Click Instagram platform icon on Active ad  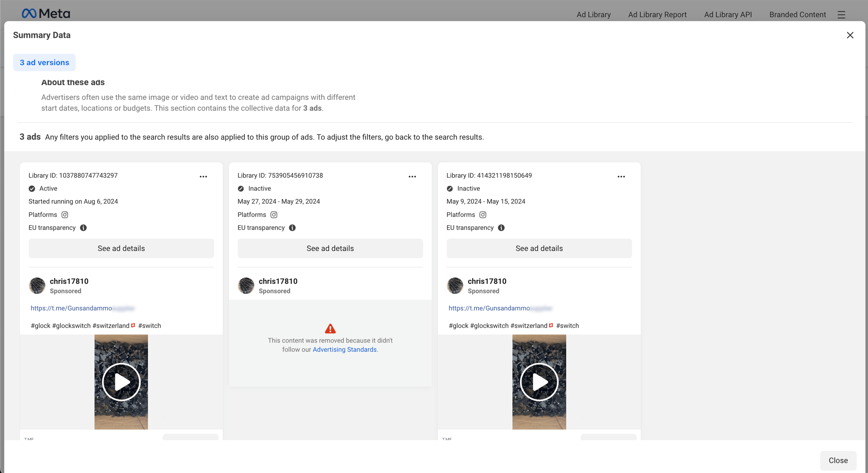click(x=65, y=215)
